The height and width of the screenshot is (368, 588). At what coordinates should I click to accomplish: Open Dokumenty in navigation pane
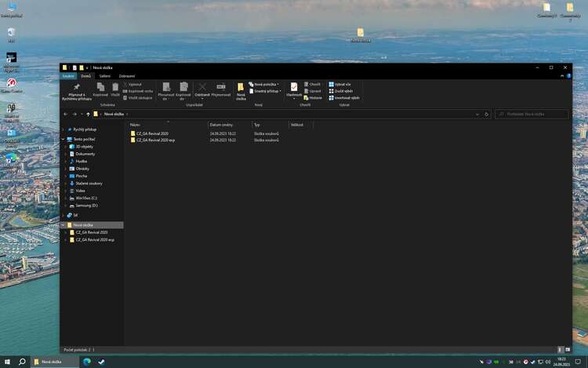click(85, 154)
